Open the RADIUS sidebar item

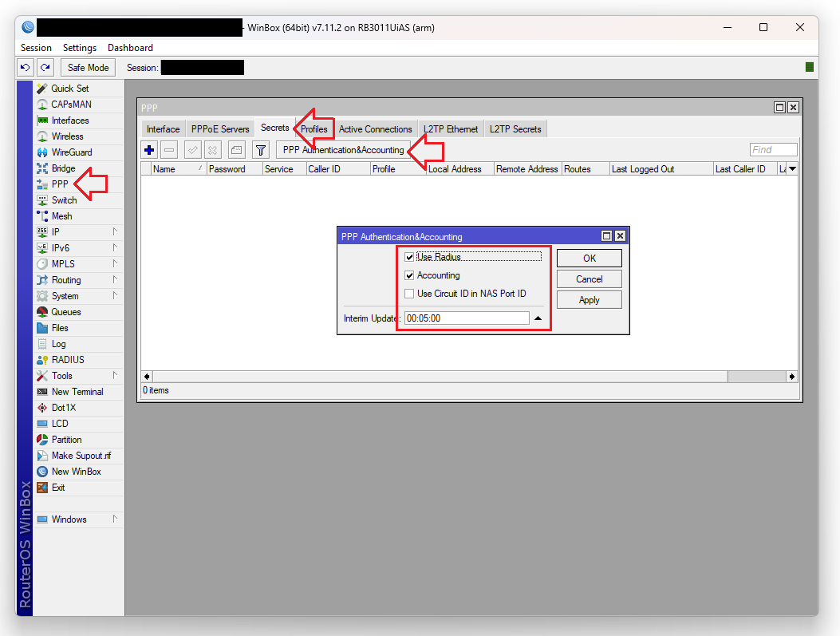coord(67,360)
